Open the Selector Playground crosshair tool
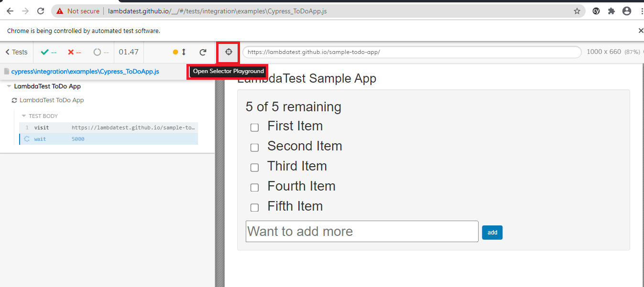 (228, 52)
